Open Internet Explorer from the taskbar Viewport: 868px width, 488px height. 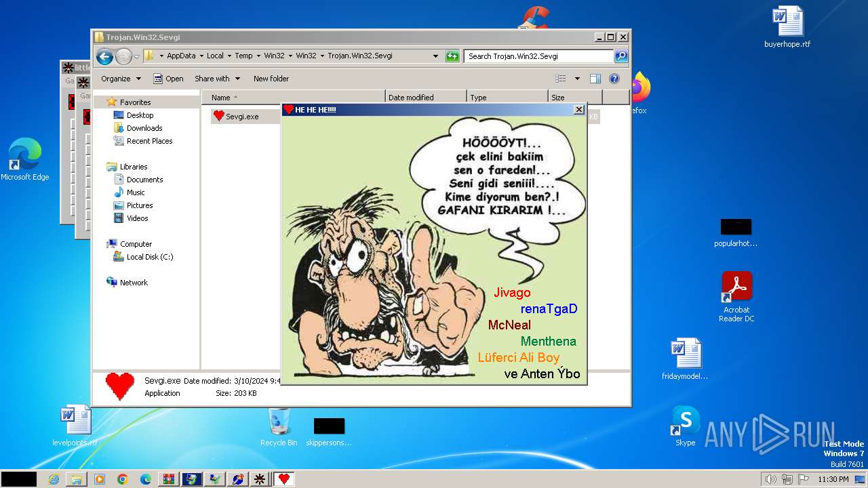(x=54, y=479)
